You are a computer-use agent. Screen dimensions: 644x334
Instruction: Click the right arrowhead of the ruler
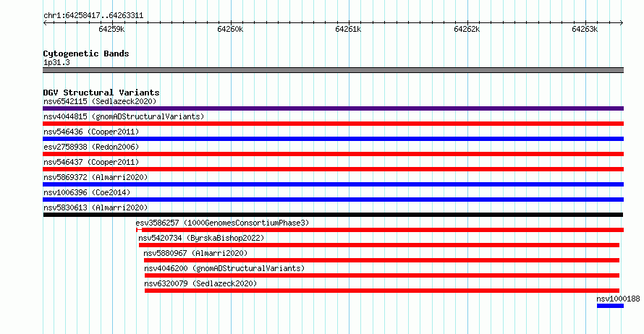[x=622, y=22]
